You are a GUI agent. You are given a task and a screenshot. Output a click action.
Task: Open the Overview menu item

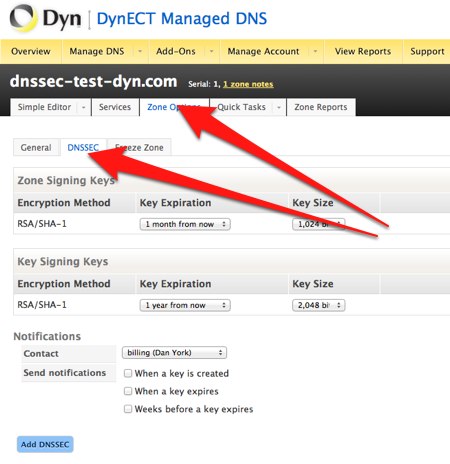(31, 51)
